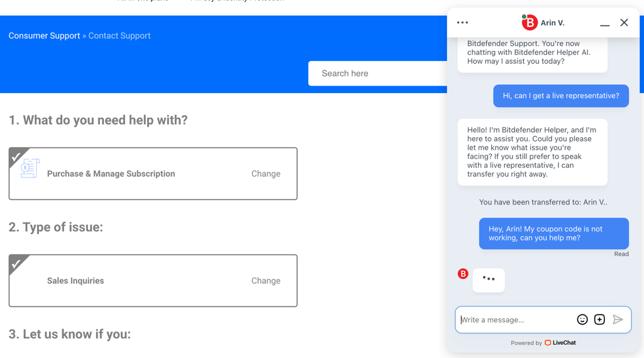Click 'You have been transferred to: Arin V.' notice
The width and height of the screenshot is (644, 358).
coord(543,202)
